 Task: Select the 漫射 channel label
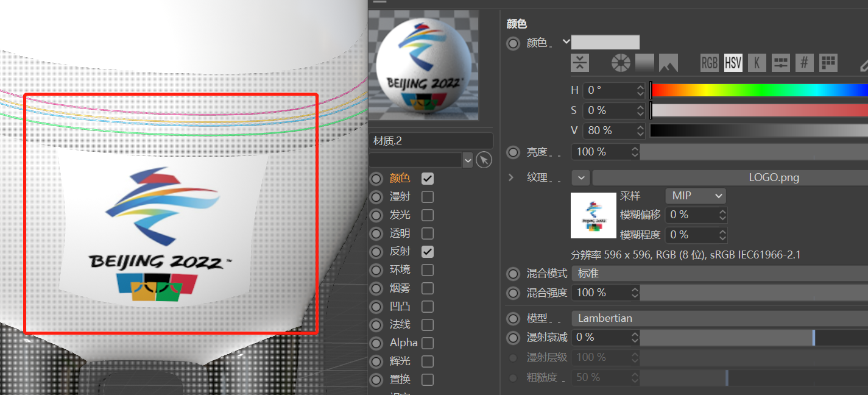[x=400, y=197]
